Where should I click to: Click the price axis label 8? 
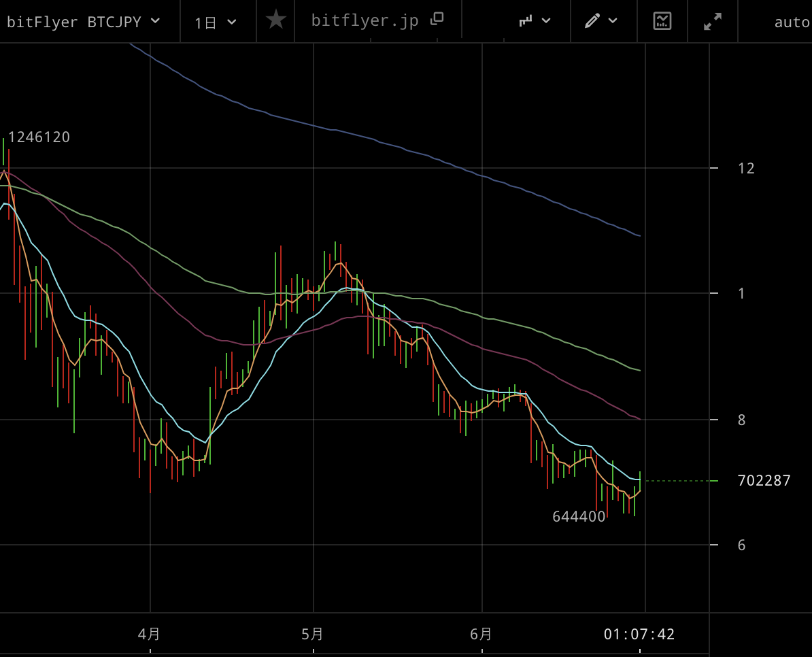741,420
